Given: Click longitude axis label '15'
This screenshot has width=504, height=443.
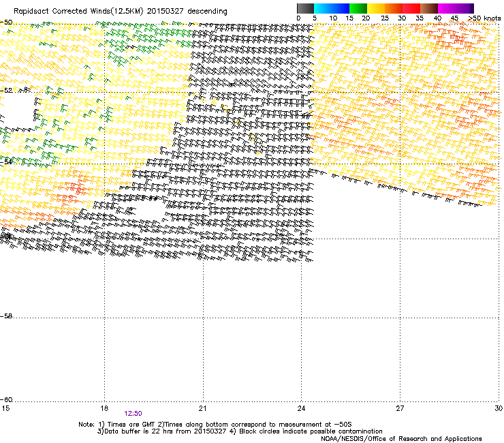Looking at the screenshot, I should [5, 408].
